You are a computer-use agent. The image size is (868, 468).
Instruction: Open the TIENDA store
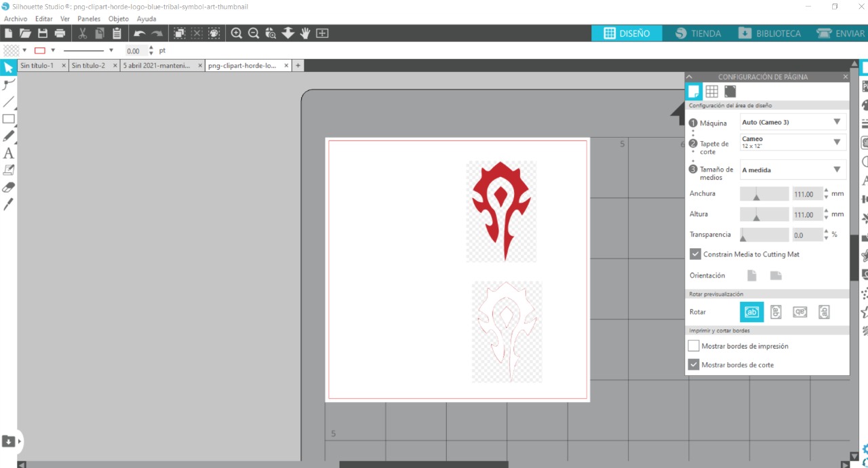pyautogui.click(x=698, y=33)
